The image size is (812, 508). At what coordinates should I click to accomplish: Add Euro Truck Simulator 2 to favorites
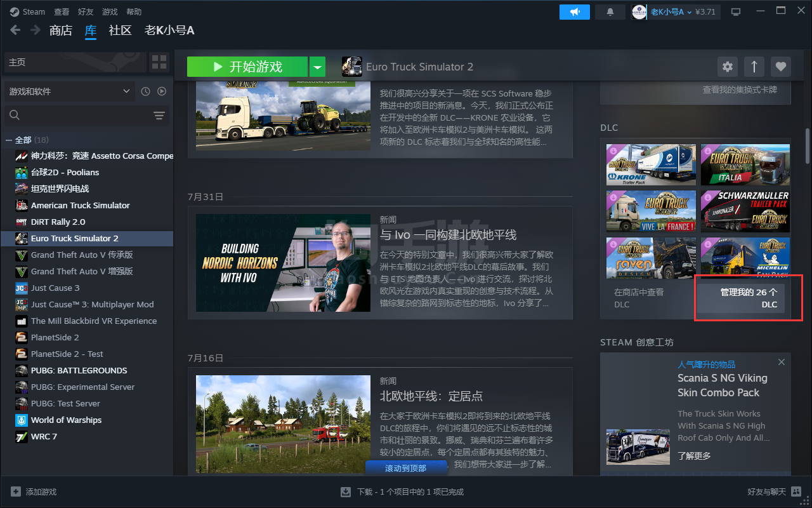[781, 67]
